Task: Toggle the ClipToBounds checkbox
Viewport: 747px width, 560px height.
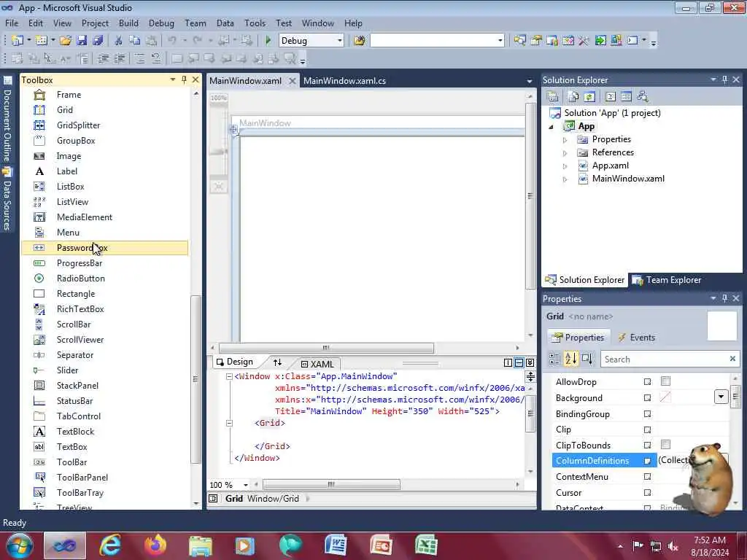Action: click(x=665, y=444)
